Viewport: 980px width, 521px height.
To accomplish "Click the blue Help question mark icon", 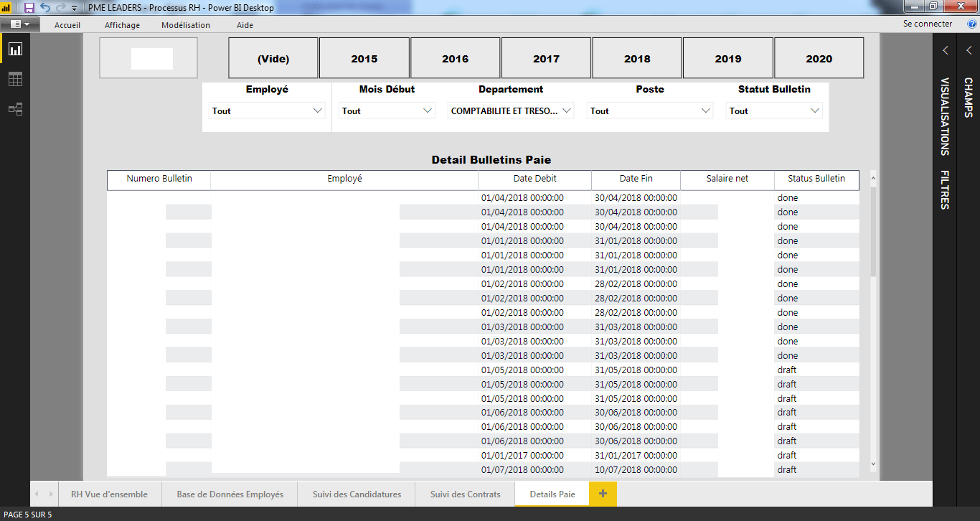I will (x=972, y=24).
